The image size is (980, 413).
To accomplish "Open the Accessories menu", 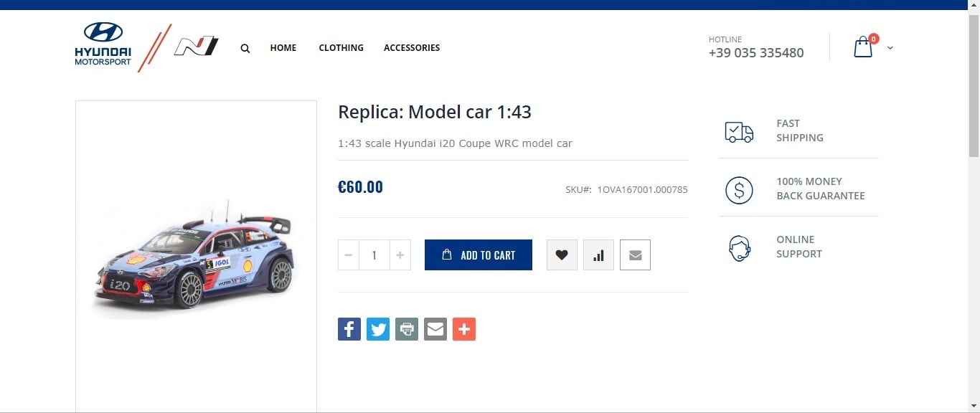I will pos(412,48).
